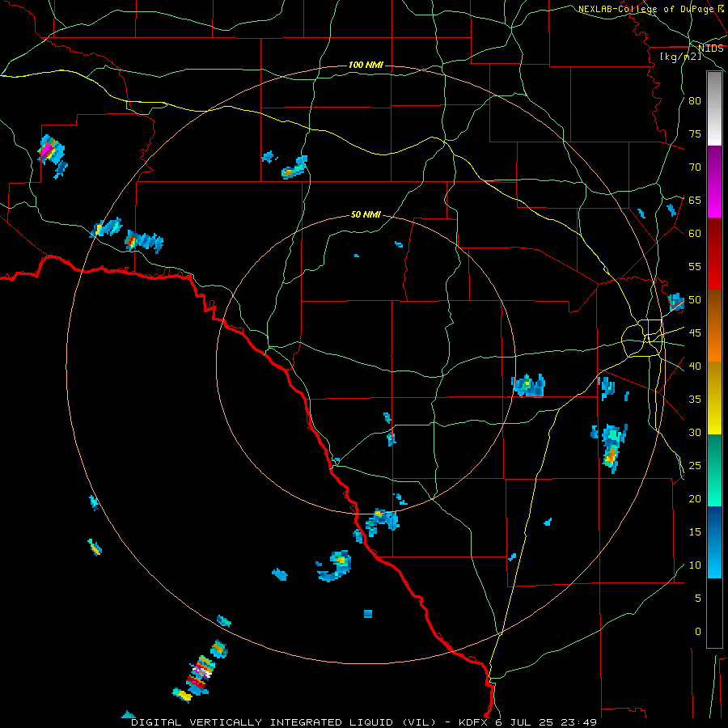The width and height of the screenshot is (728, 728).
Task: Click the "70" scale value
Action: [x=695, y=167]
